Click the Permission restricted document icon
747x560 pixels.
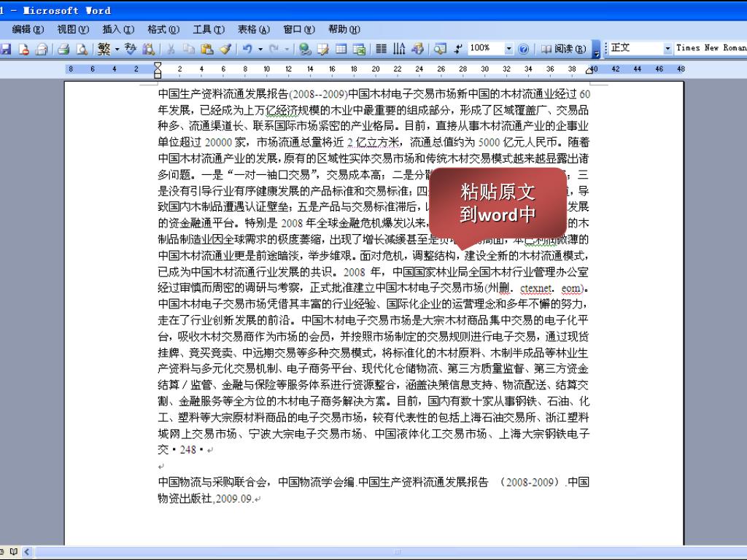click(x=24, y=49)
